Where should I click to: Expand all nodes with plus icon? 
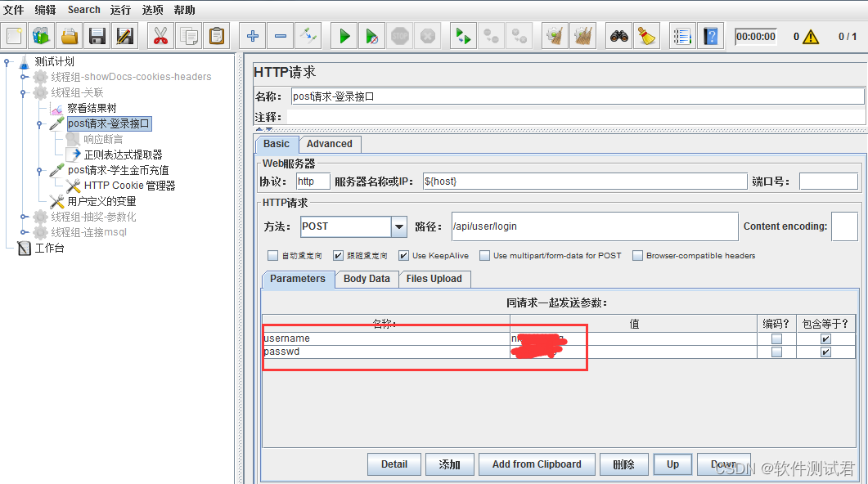[253, 37]
